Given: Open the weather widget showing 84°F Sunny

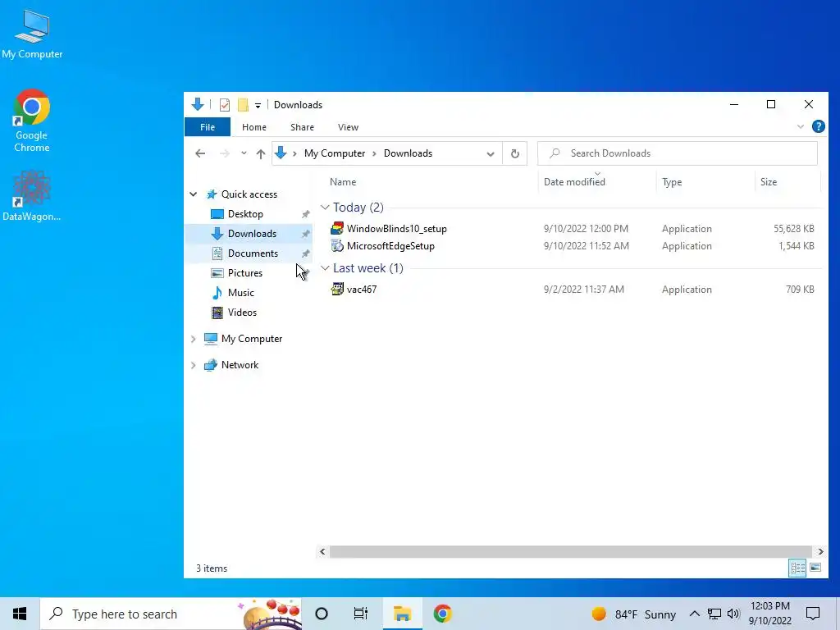Looking at the screenshot, I should (634, 614).
